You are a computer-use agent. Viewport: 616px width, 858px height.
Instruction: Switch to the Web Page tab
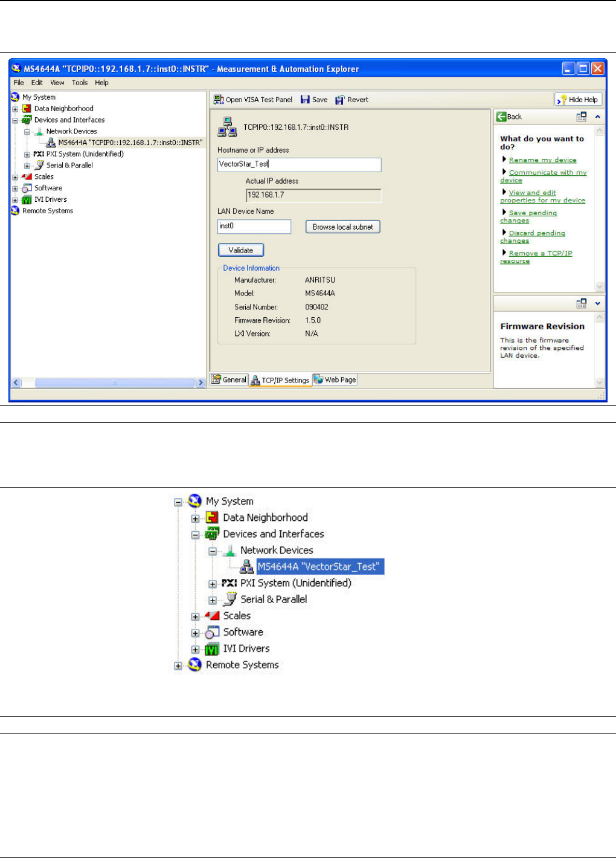coord(335,379)
